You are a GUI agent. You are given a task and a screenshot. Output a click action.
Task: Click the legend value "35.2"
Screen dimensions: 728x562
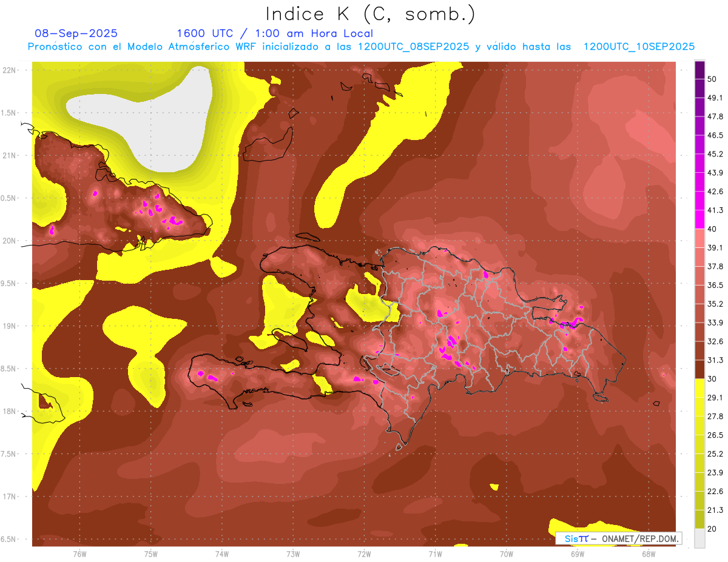click(715, 304)
